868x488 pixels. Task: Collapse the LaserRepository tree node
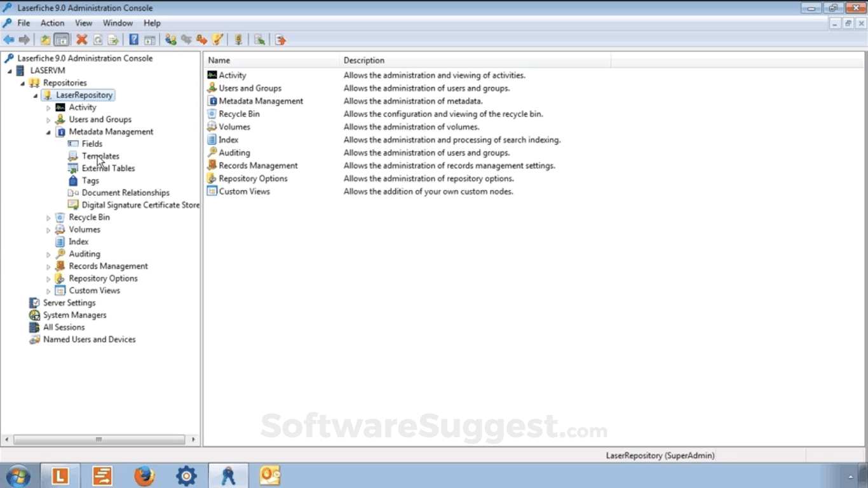point(36,95)
